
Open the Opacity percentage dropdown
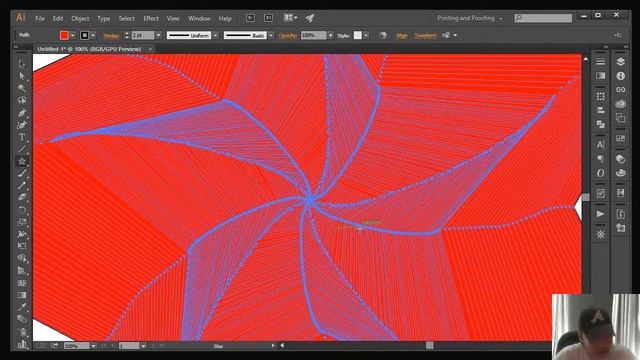pyautogui.click(x=330, y=36)
